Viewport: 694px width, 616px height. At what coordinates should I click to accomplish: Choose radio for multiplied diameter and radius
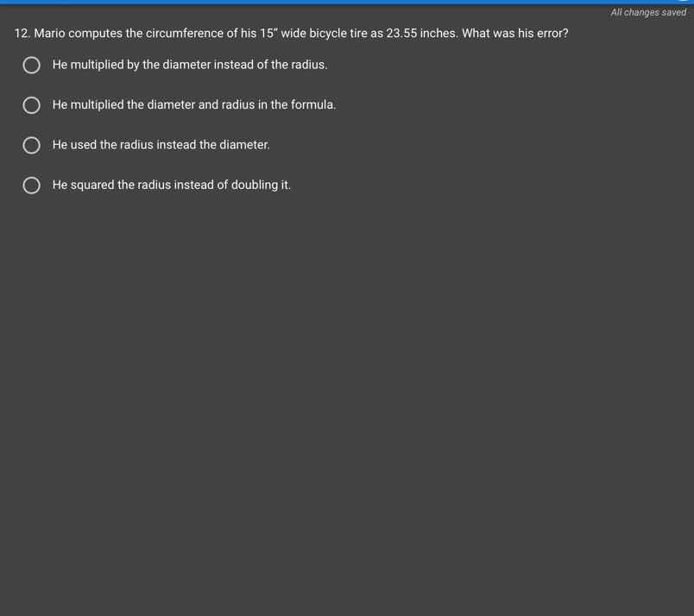pos(31,105)
